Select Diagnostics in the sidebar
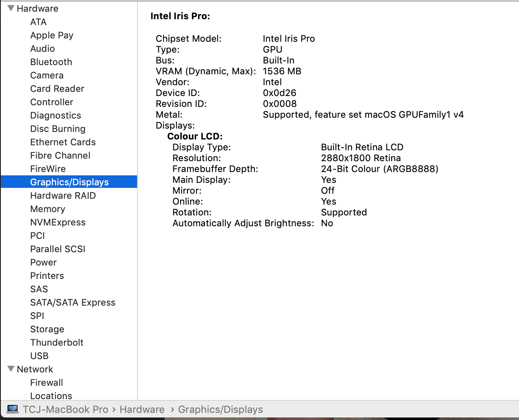This screenshot has width=519, height=420. coord(56,115)
